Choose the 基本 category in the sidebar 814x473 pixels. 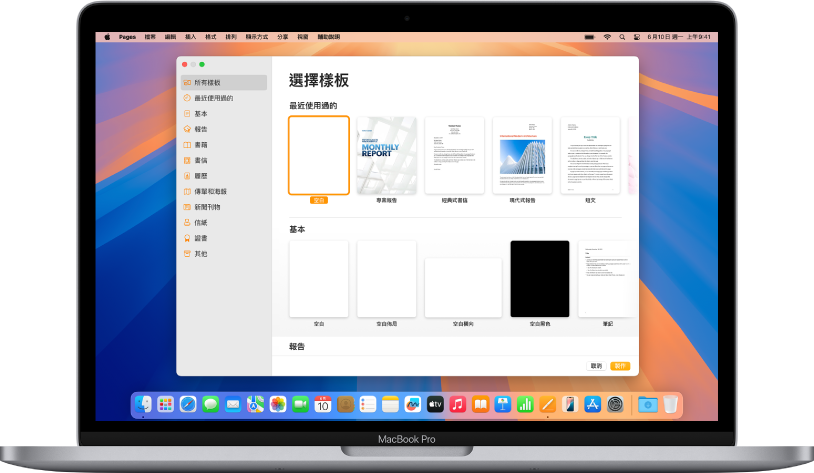coord(224,114)
